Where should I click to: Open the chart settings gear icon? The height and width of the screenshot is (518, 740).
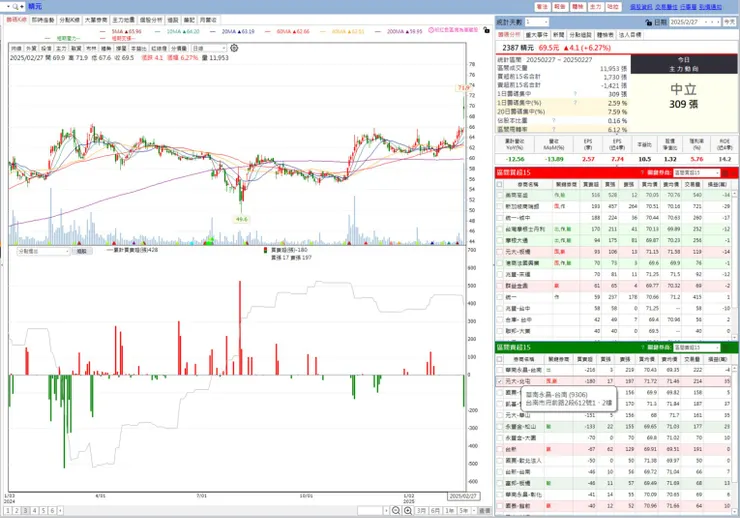234,48
